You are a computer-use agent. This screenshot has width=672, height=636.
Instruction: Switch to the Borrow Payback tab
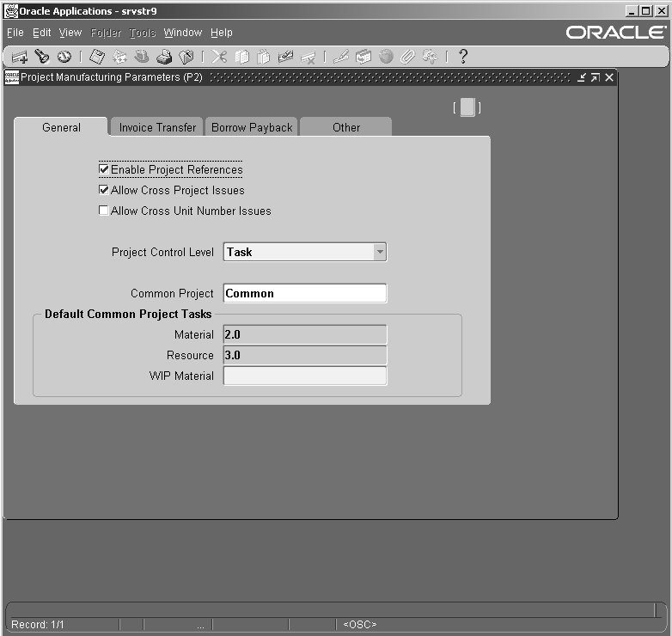pyautogui.click(x=252, y=127)
